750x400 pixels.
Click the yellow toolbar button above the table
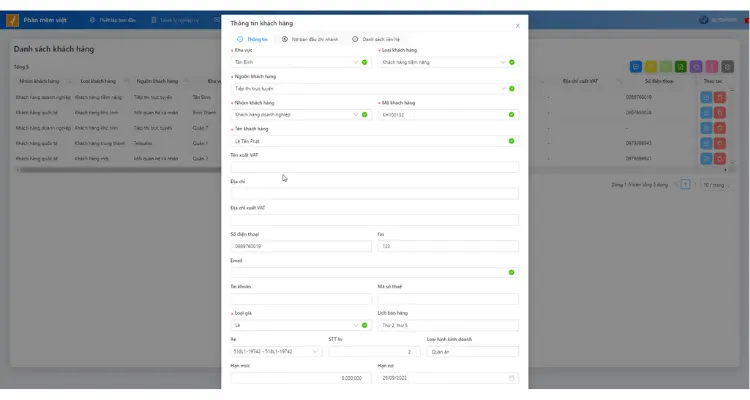(651, 67)
